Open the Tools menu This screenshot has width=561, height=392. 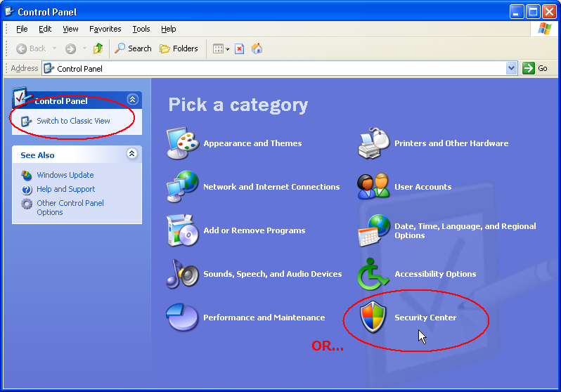click(x=141, y=29)
